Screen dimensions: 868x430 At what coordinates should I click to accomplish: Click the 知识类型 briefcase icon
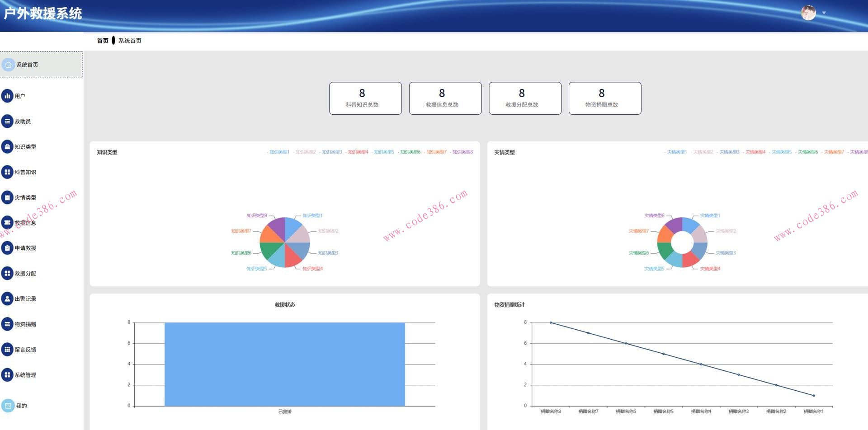pyautogui.click(x=7, y=147)
